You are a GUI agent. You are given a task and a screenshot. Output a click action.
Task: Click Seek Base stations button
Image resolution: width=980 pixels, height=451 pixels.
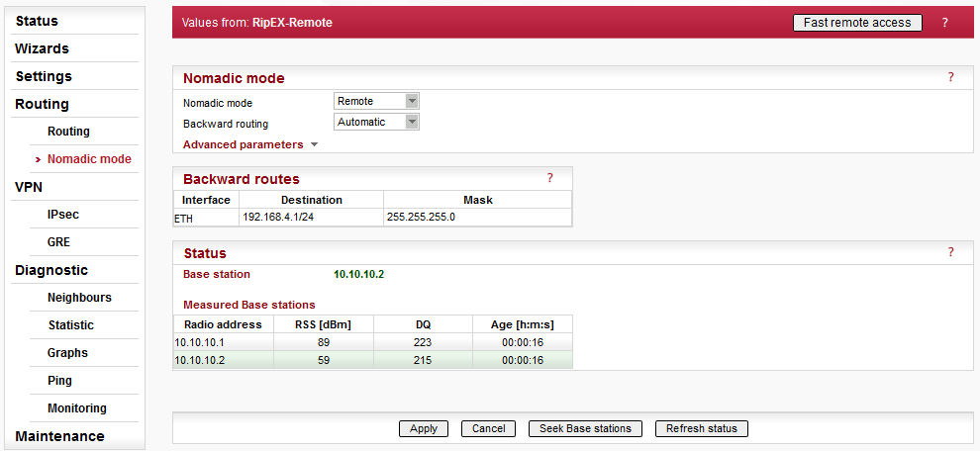585,428
